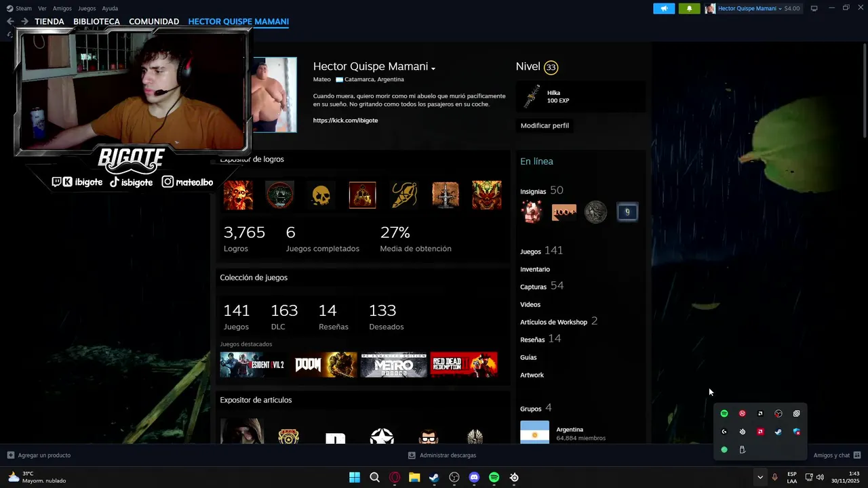The width and height of the screenshot is (868, 488).
Task: Click Windows Security shield in tray popup
Action: pos(796,432)
